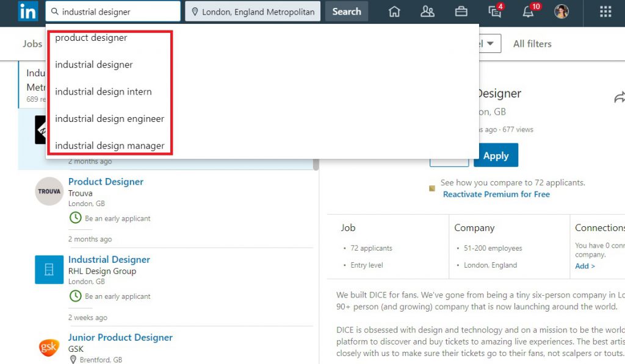
Task: Open profile avatar menu
Action: pyautogui.click(x=562, y=12)
